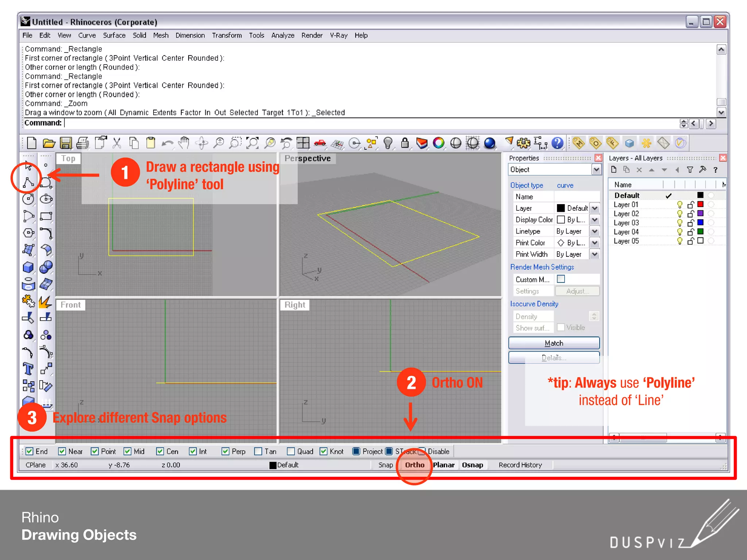Select the Rectangle tool in sidebar
Screen dimensions: 747x560
pyautogui.click(x=46, y=216)
